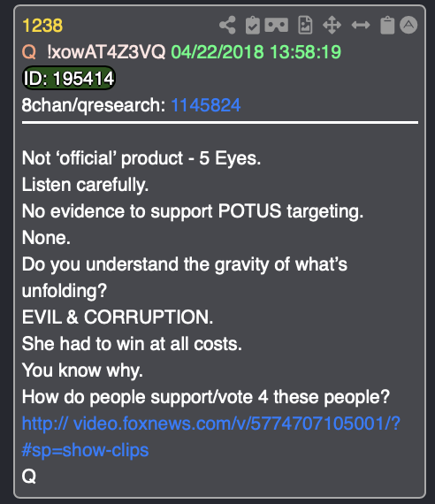This screenshot has width=435, height=504.
Task: Click the image file icon
Action: [x=305, y=25]
